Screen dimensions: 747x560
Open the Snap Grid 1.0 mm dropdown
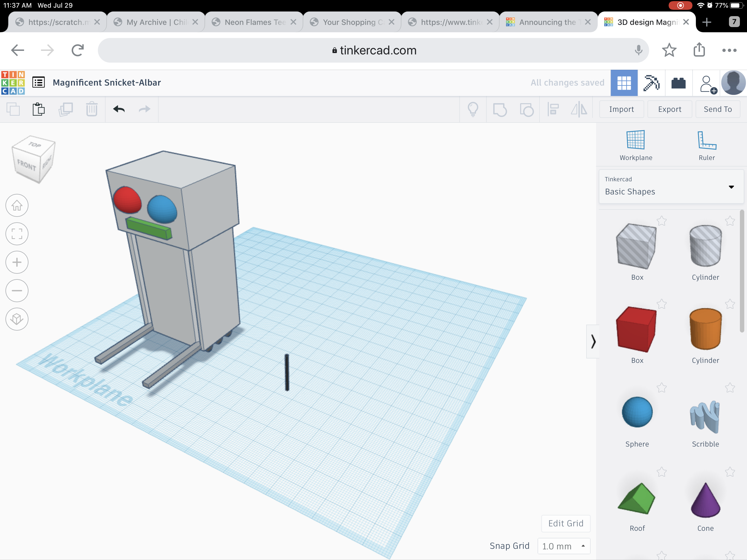pos(564,546)
